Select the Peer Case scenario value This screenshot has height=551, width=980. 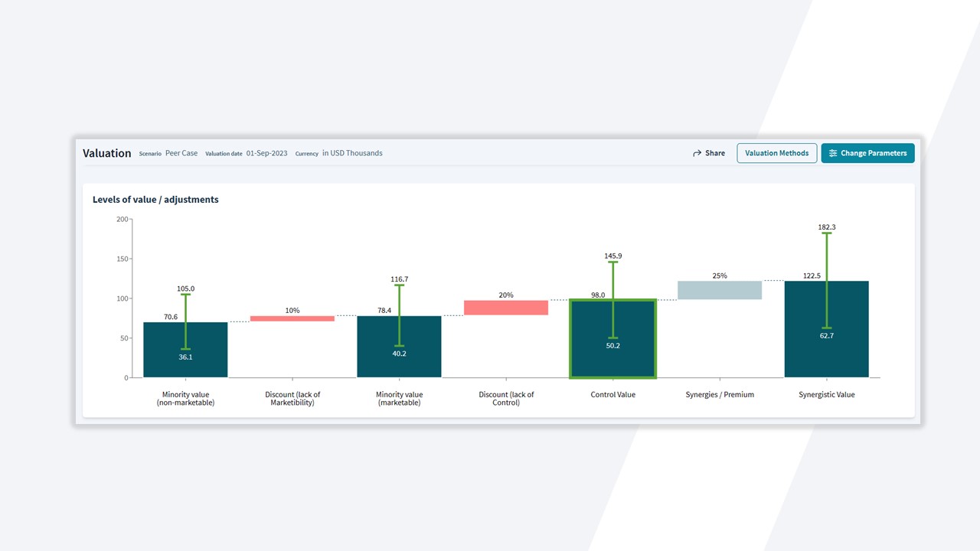pyautogui.click(x=181, y=153)
